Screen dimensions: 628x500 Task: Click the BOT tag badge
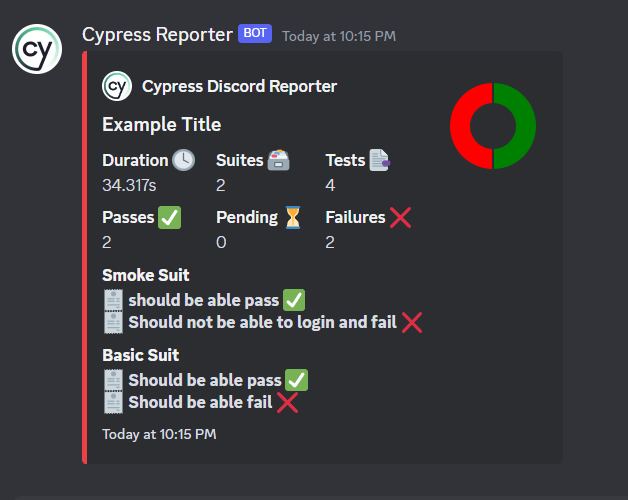coord(255,33)
